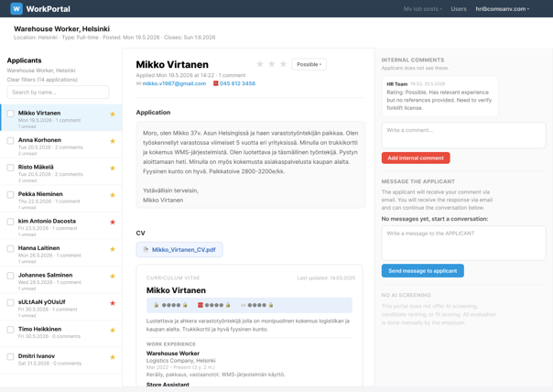Open mikko.v1987@gmail.com email link
Screen dimensions: 553x392
pyautogui.click(x=174, y=83)
